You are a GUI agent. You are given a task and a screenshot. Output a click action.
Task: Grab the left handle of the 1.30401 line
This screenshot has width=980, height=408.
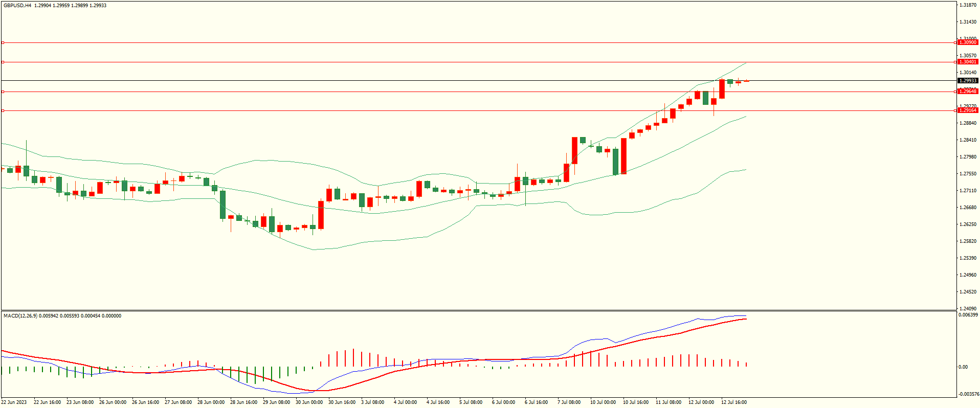pyautogui.click(x=3, y=62)
